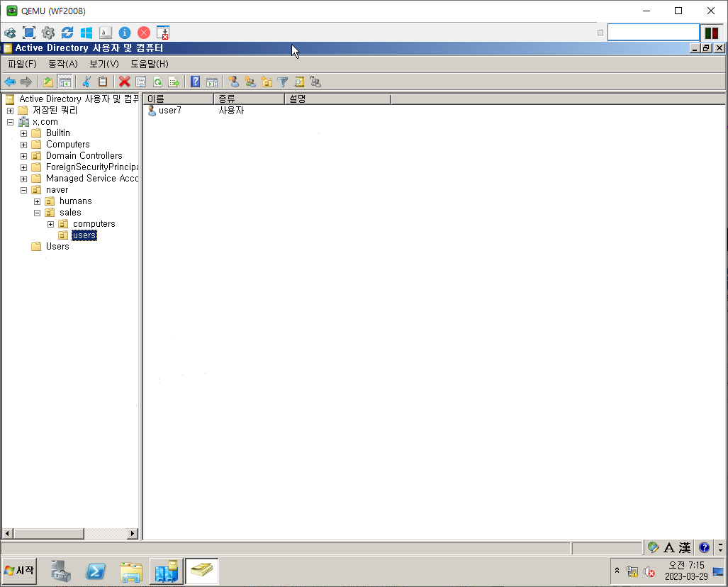Expand the ForeignSecurityPrincipals node

point(23,167)
